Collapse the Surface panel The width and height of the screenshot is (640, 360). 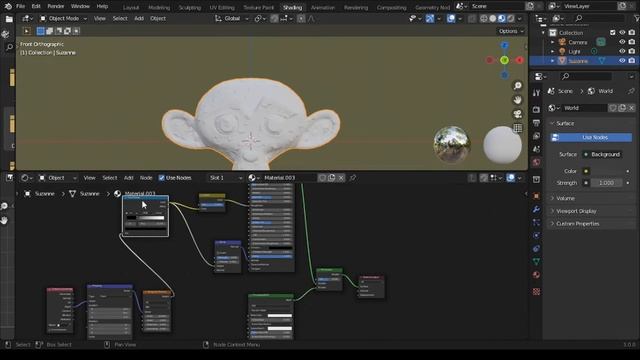pyautogui.click(x=590, y=123)
